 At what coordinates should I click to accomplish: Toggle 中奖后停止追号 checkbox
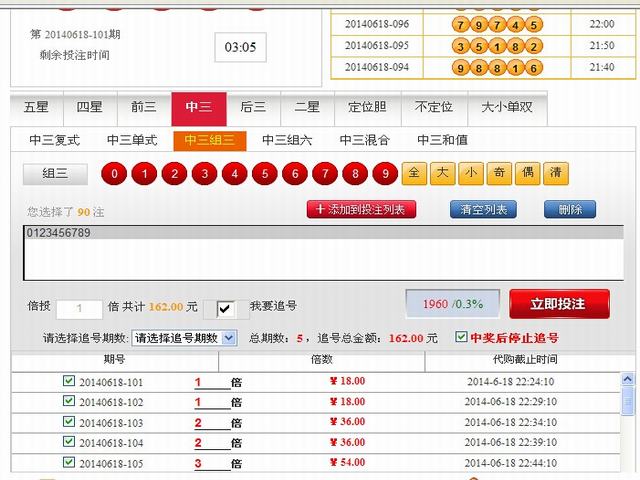pyautogui.click(x=461, y=337)
